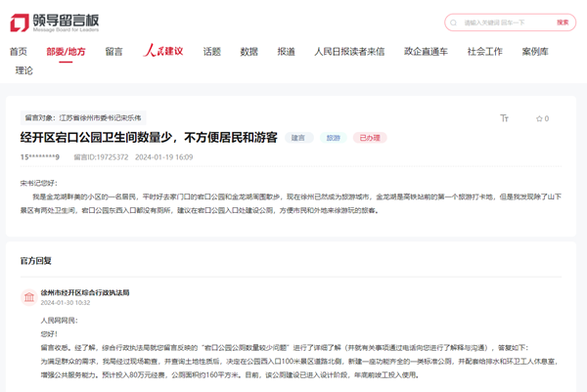Click the 已办理 status tag
Image resolution: width=587 pixels, height=392 pixels.
tap(370, 138)
